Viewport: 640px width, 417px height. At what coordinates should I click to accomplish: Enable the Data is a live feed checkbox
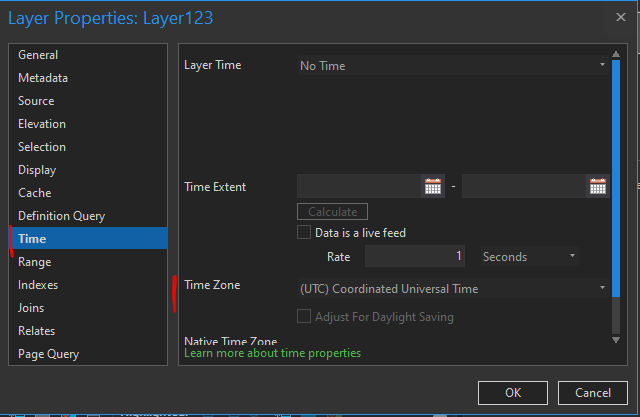click(304, 233)
